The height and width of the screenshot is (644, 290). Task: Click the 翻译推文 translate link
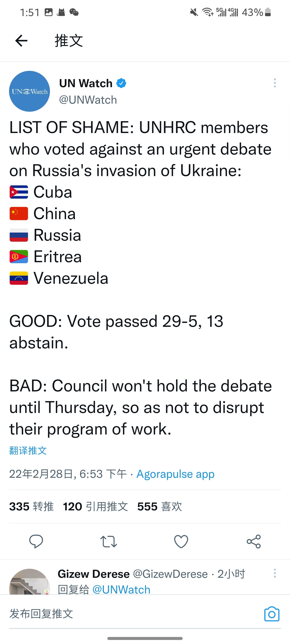[28, 451]
